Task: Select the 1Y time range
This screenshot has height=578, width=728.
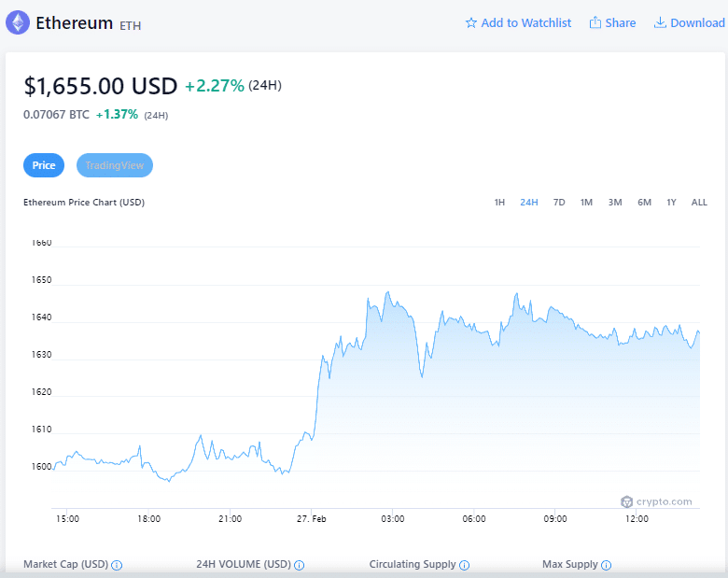Action: 671,202
